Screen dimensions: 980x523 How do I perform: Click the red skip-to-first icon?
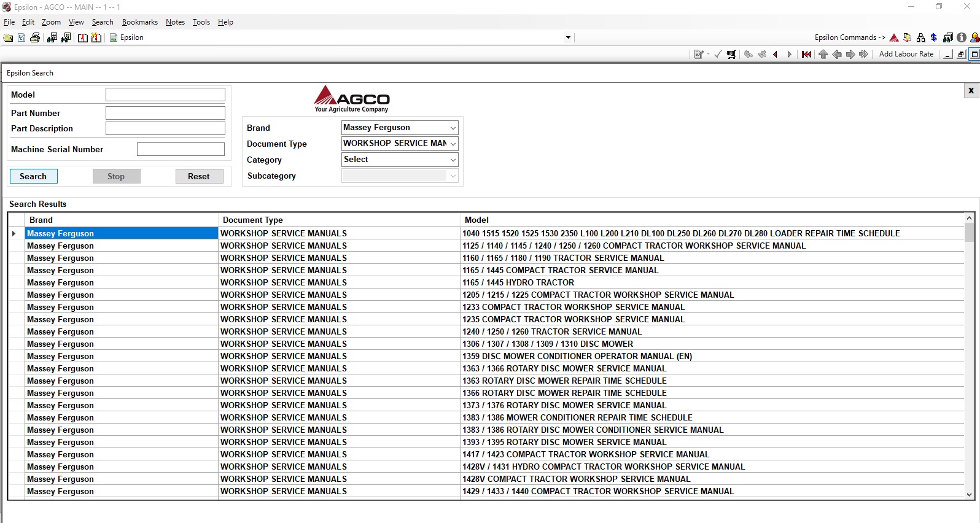point(806,54)
